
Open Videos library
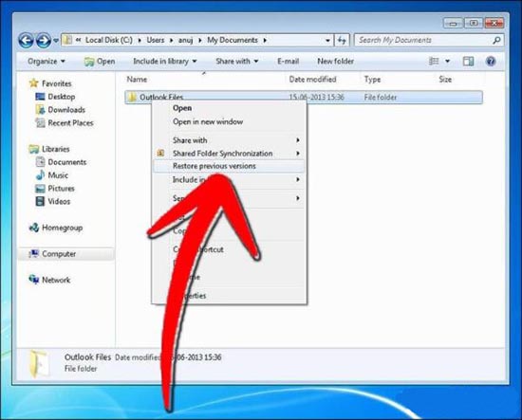(59, 202)
